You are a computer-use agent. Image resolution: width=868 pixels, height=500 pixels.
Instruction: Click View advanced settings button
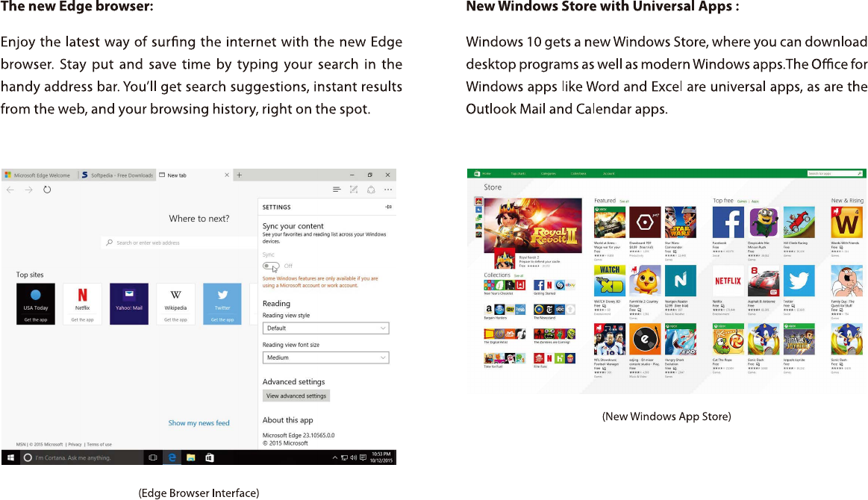[296, 396]
